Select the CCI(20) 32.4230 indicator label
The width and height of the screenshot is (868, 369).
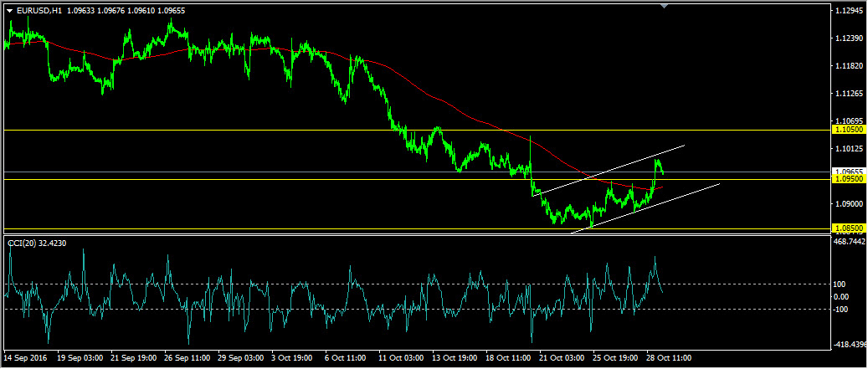37,243
